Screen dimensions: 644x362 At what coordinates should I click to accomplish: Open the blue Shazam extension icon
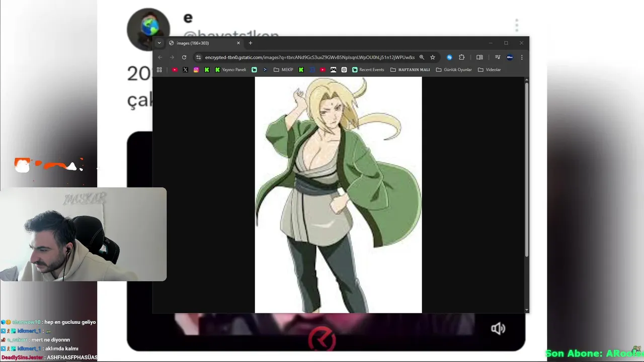coord(450,57)
